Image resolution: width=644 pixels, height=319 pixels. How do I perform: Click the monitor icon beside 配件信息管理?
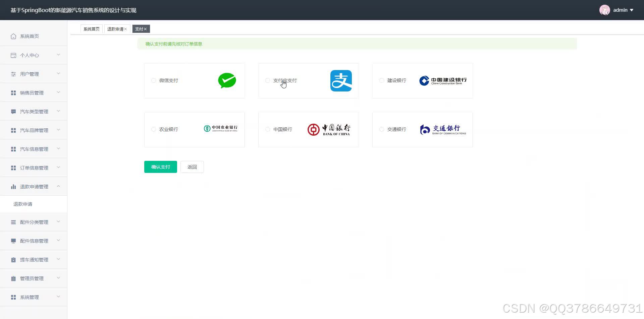(x=13, y=241)
